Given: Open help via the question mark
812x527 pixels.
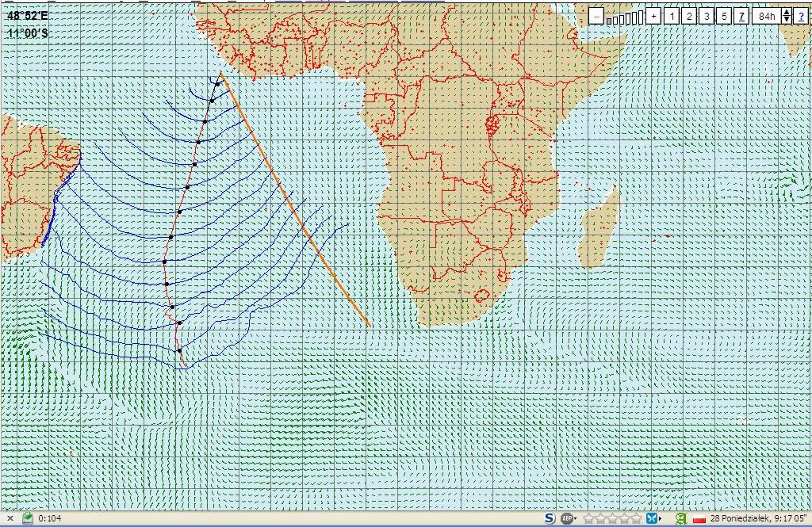Looking at the screenshot, I should [801, 16].
